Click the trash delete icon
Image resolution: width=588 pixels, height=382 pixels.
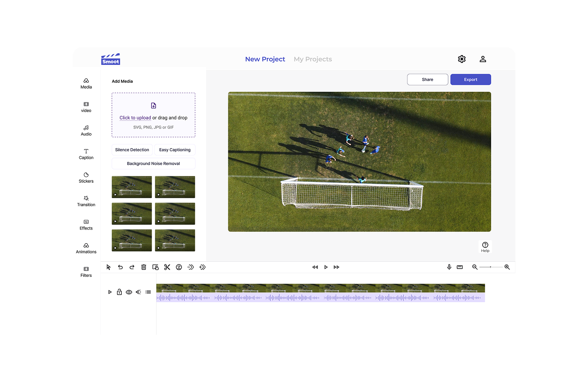pyautogui.click(x=144, y=267)
